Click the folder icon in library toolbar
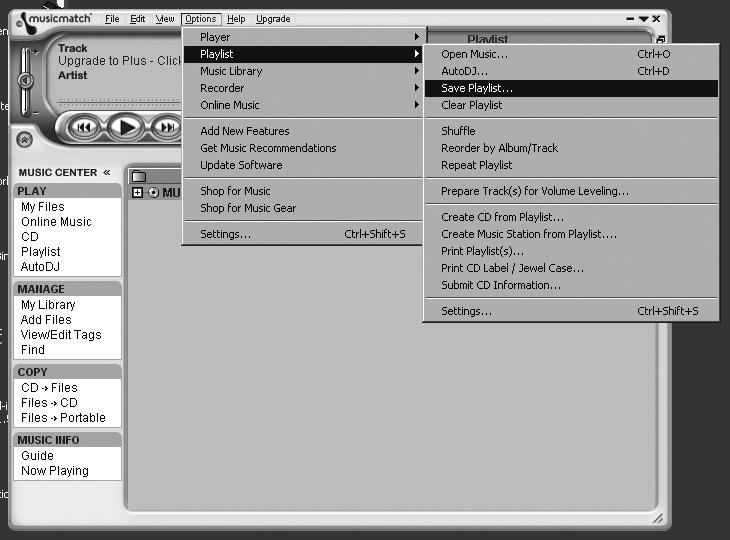 pyautogui.click(x=139, y=176)
